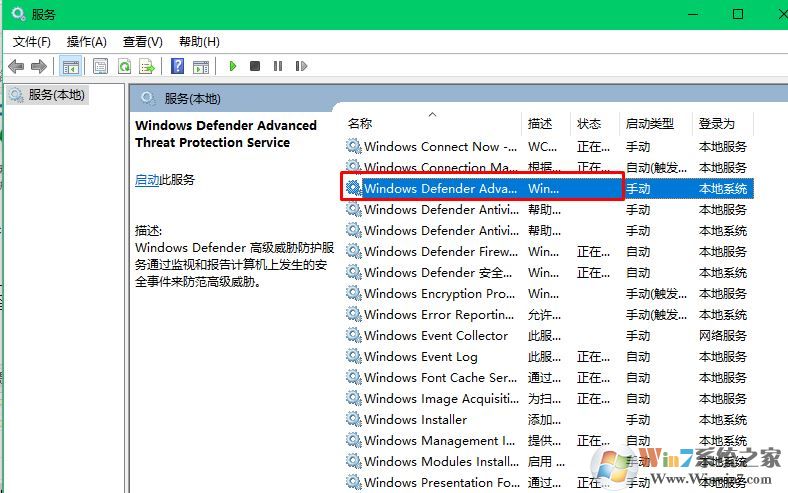Select Windows Installer service row
The height and width of the screenshot is (493, 788).
click(x=549, y=419)
